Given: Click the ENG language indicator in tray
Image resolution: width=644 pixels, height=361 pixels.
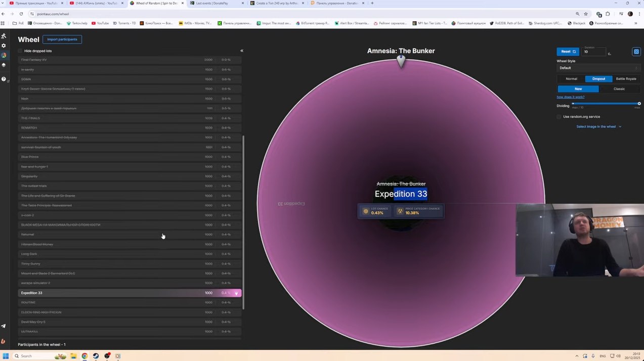Looking at the screenshot, I should (x=603, y=356).
